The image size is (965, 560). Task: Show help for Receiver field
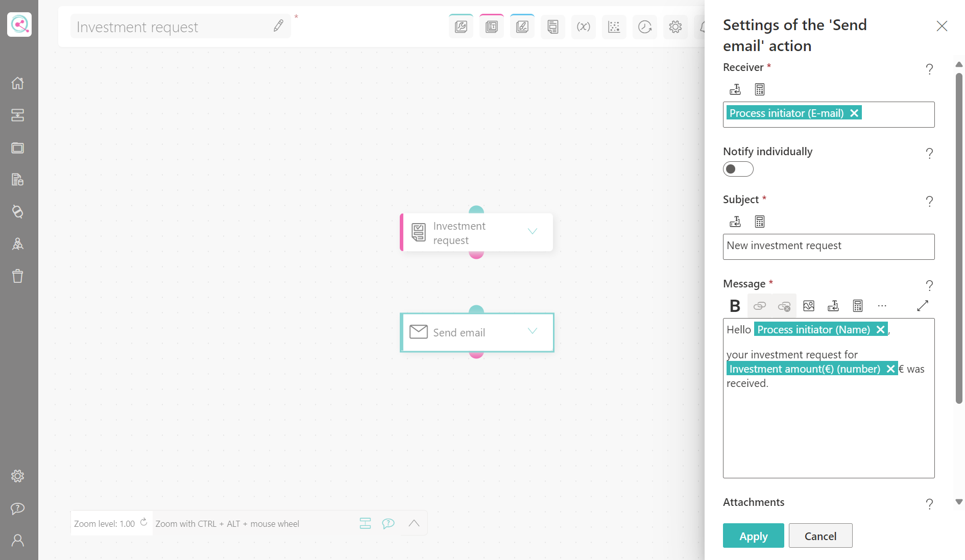tap(930, 69)
